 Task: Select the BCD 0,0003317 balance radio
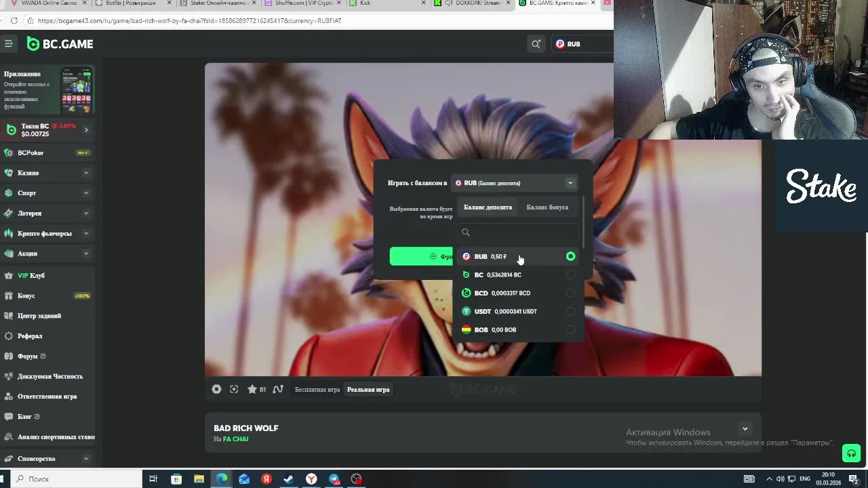[570, 293]
